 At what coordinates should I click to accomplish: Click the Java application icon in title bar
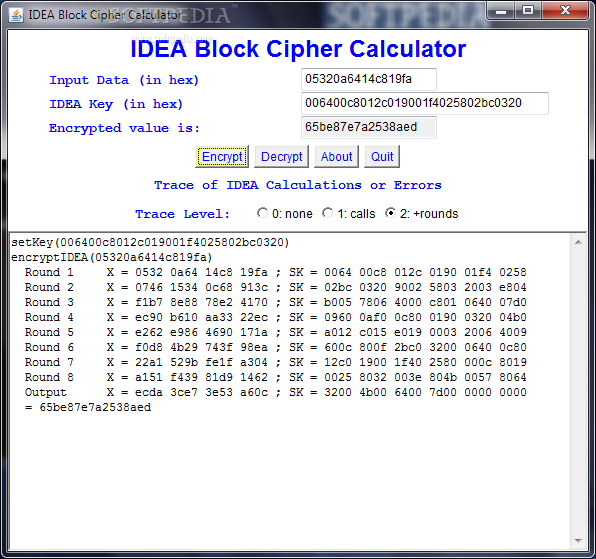pyautogui.click(x=16, y=15)
